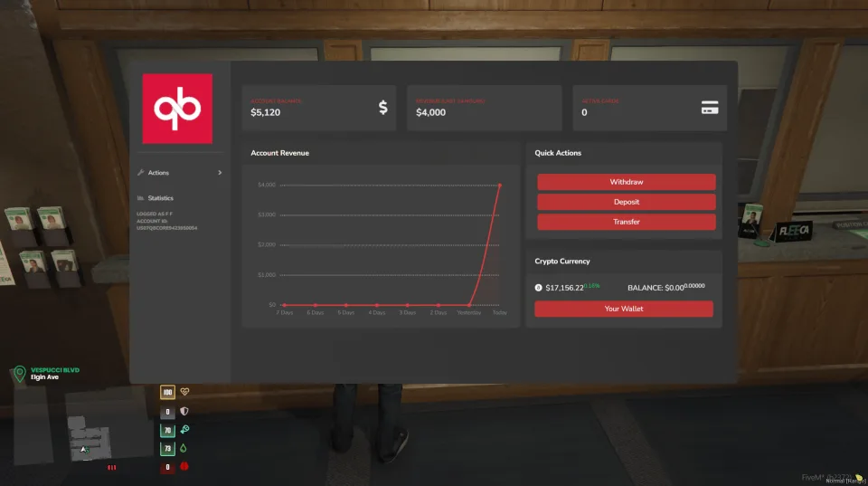The width and height of the screenshot is (868, 486).
Task: Open the Actions sidebar item
Action: (x=180, y=172)
